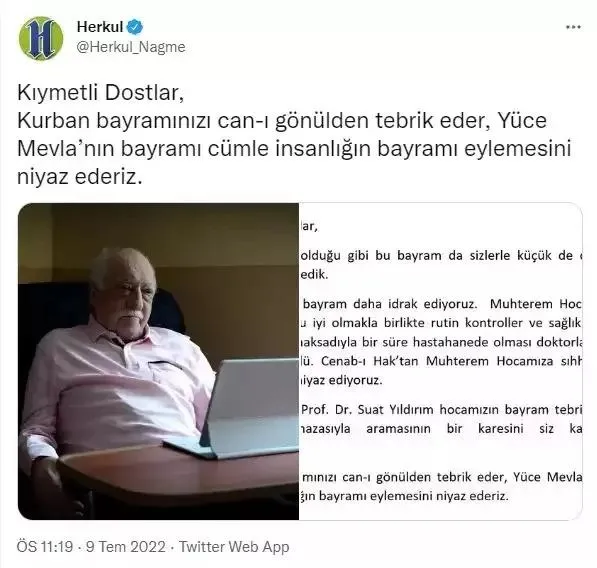Open the three-dot more options menu

click(573, 27)
